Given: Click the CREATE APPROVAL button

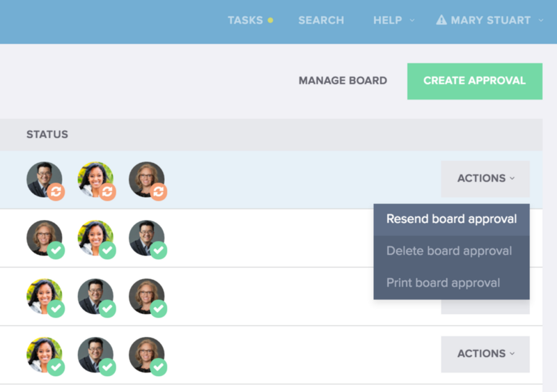Looking at the screenshot, I should [475, 81].
